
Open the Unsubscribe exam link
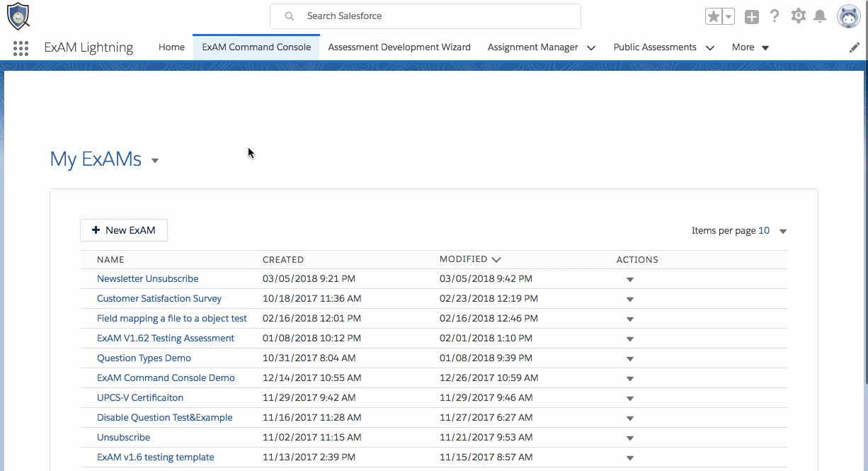coord(124,437)
